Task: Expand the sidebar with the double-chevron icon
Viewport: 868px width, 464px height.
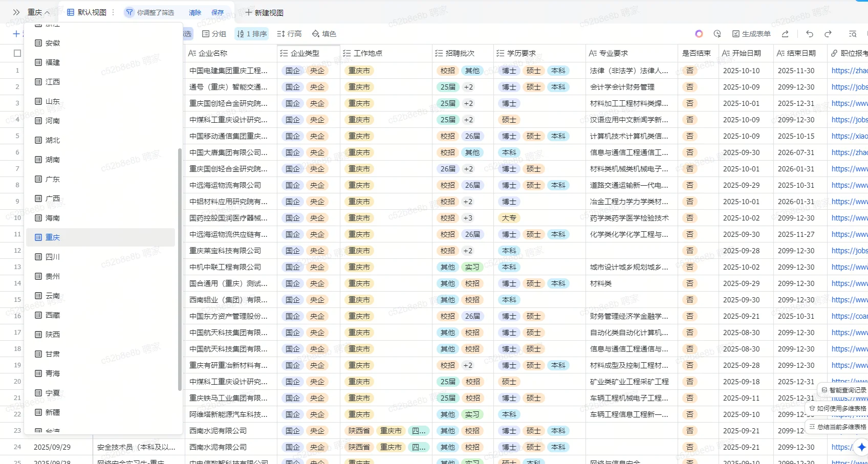Action: pos(15,12)
